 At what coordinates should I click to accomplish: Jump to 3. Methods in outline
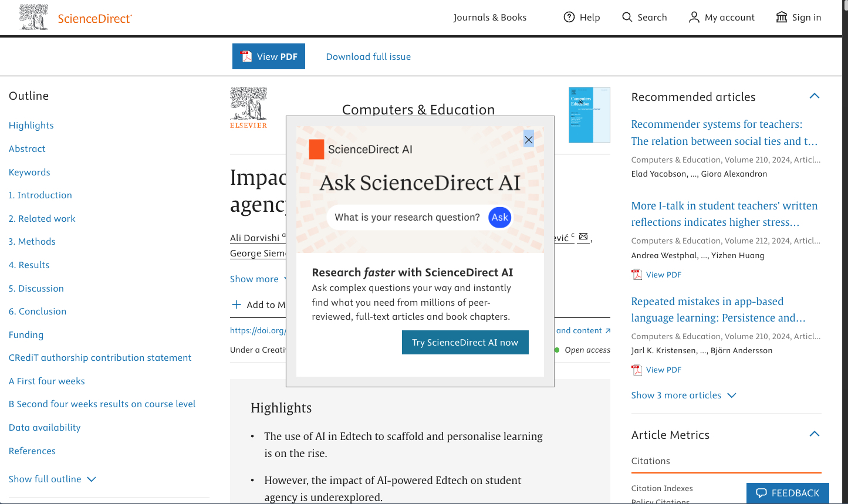point(32,241)
